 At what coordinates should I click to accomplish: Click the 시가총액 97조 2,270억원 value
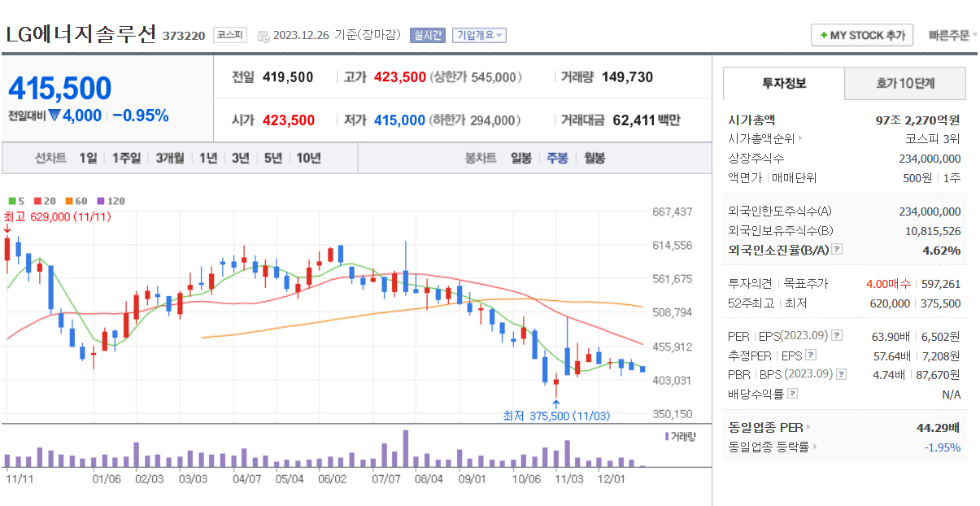tap(918, 120)
